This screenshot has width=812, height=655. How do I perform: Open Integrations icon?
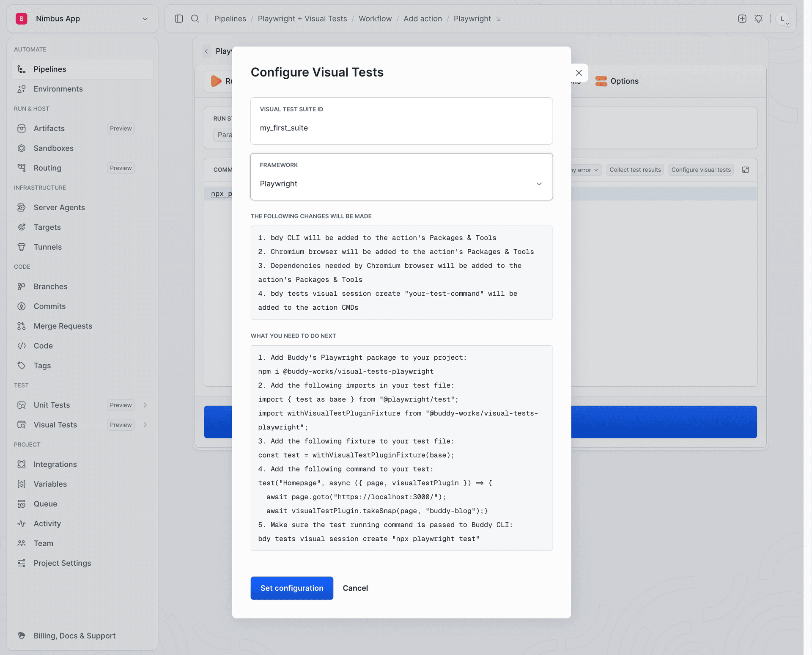click(22, 464)
